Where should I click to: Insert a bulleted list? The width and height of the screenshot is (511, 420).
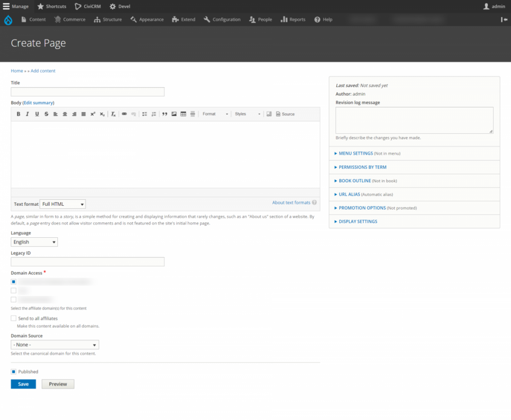pyautogui.click(x=144, y=114)
